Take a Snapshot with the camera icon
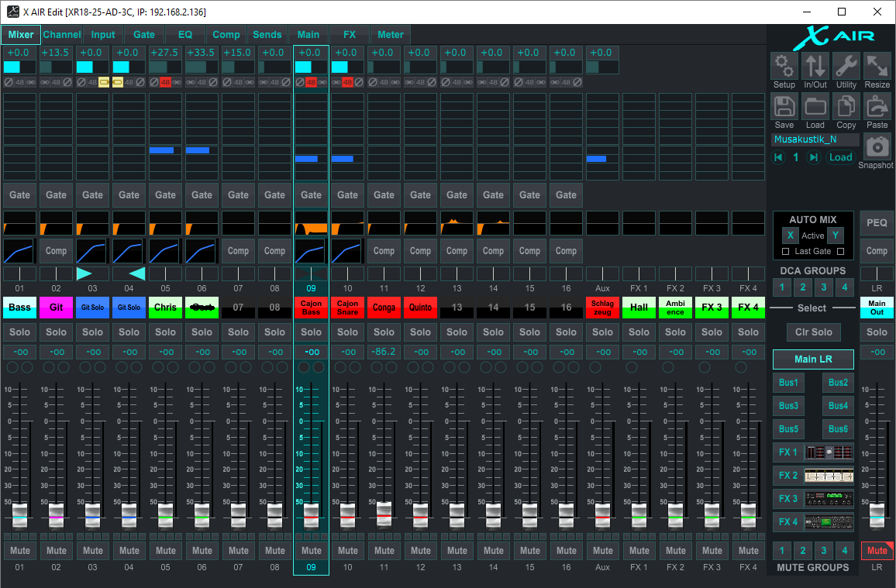Screen dimensions: 896x588 (x=877, y=146)
